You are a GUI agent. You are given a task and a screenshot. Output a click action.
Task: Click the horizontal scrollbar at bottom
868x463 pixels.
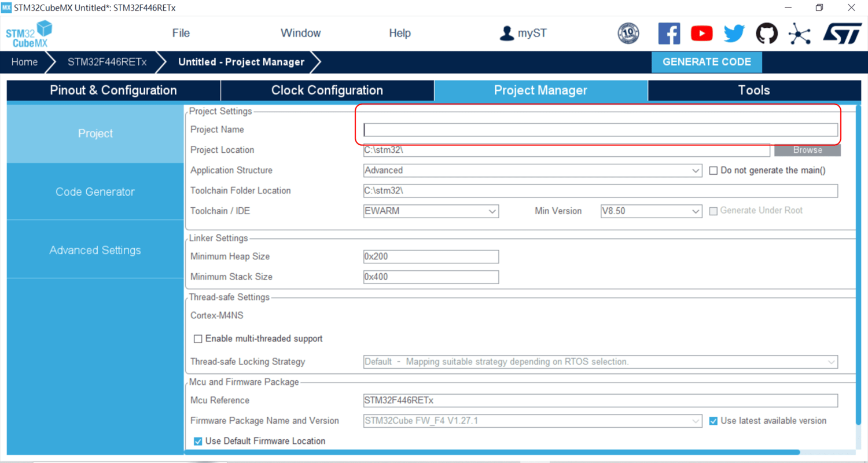(x=492, y=453)
